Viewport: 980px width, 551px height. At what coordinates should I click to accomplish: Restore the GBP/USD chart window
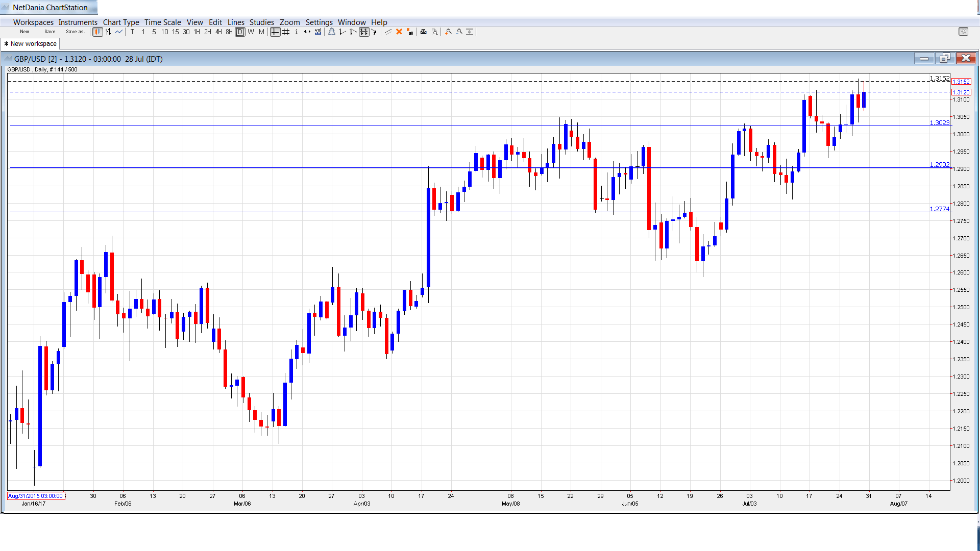[x=945, y=58]
